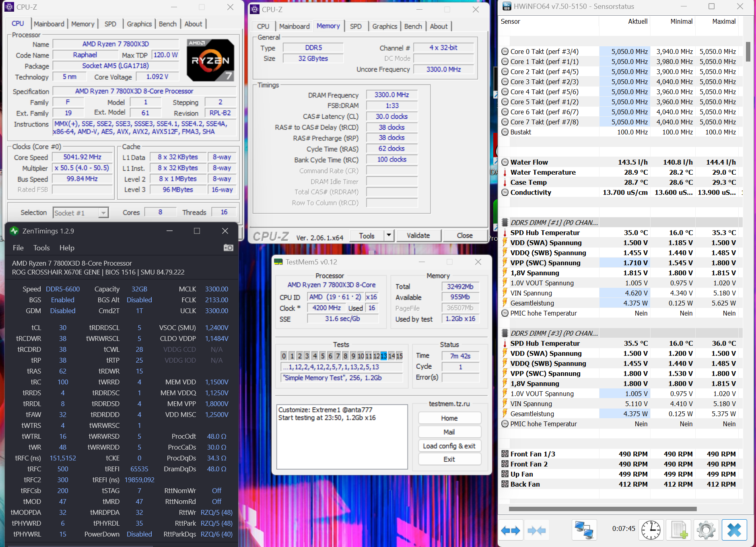Screen dimensions: 756x547
Task: Click the Exit button in TestMem5
Action: (x=449, y=459)
